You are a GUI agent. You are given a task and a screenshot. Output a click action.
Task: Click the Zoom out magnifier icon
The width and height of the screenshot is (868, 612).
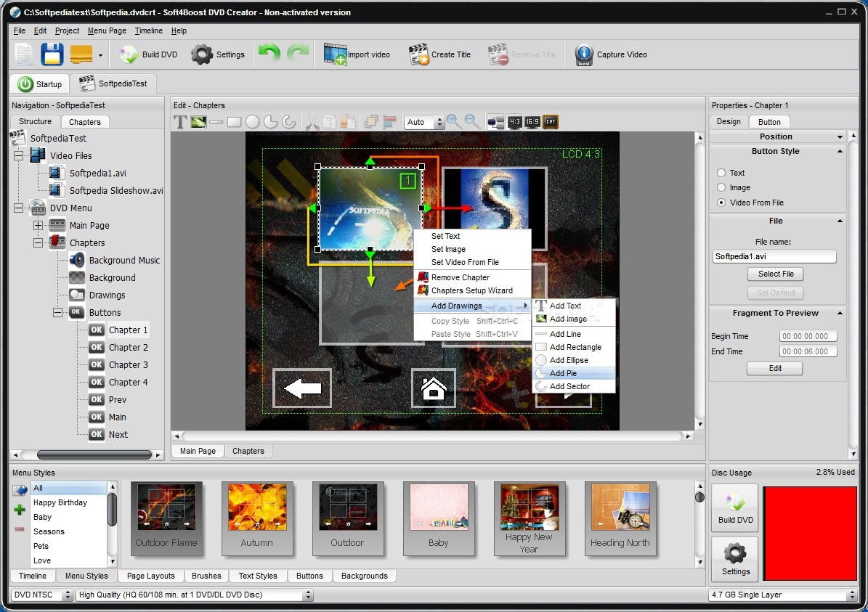[472, 121]
